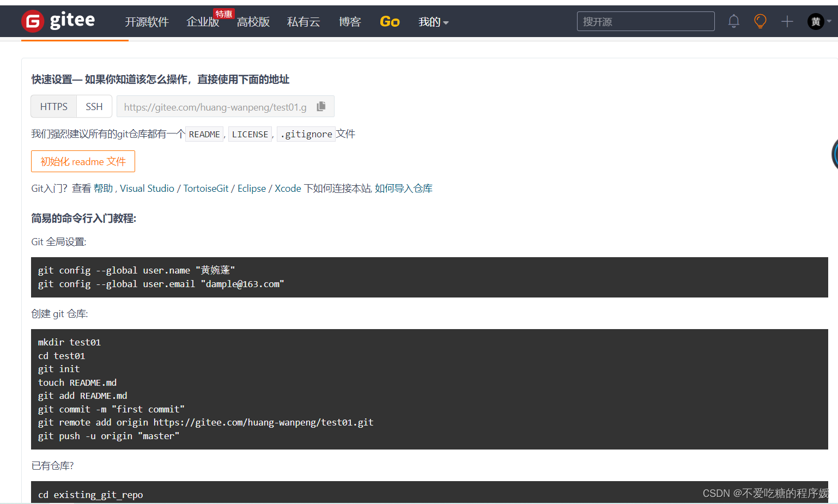Switch to the HTTPS address tab
This screenshot has width=838, height=504.
coord(54,106)
